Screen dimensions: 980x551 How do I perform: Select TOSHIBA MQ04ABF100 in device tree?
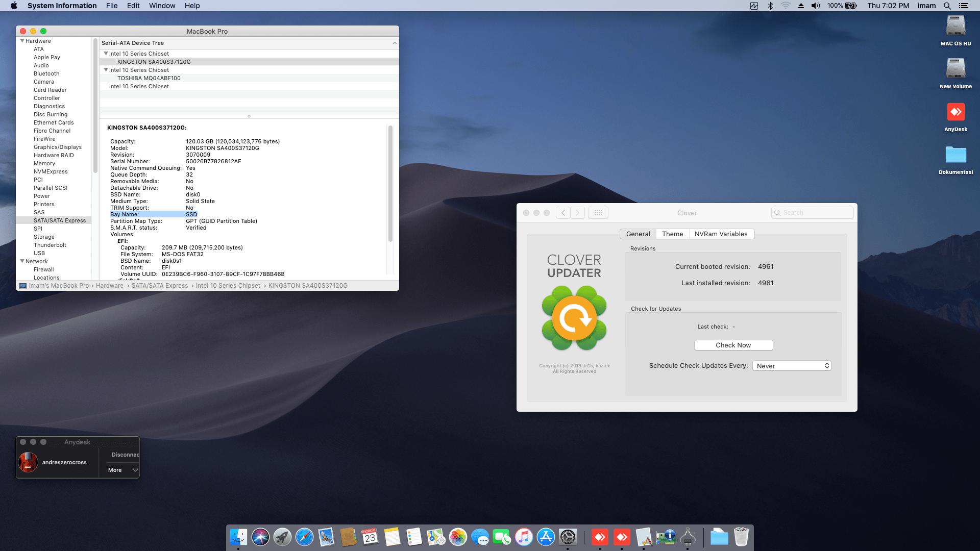coord(249,78)
